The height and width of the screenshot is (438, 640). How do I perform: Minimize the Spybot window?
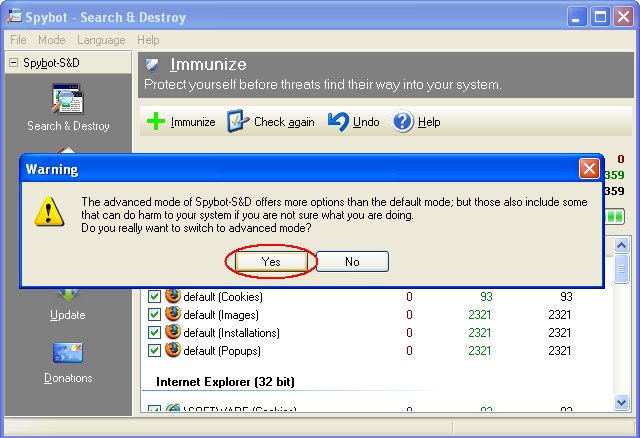576,17
